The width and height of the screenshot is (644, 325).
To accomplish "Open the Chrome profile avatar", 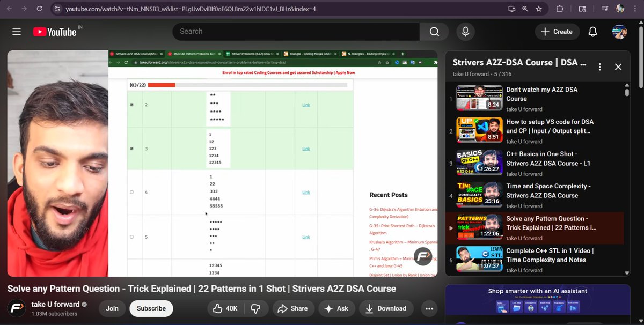I will pos(620,9).
